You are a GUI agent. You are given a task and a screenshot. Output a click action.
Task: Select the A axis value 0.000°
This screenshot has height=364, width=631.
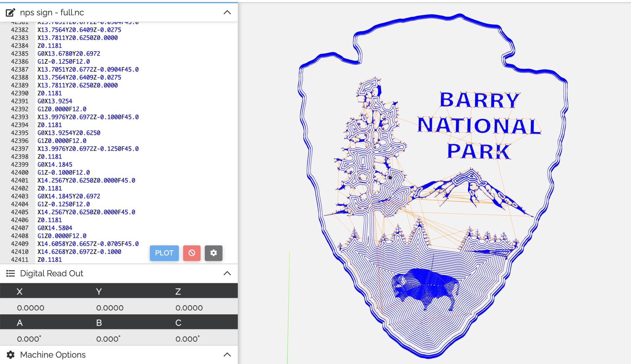pyautogui.click(x=29, y=339)
